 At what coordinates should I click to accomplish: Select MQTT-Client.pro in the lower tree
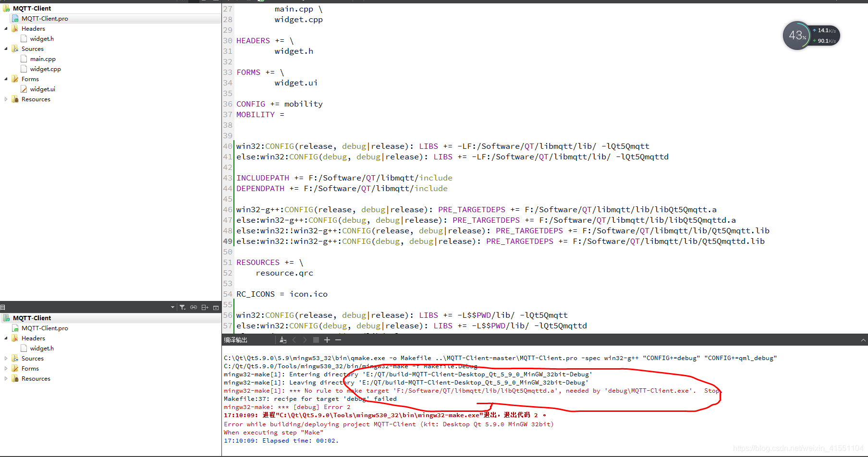tap(45, 328)
